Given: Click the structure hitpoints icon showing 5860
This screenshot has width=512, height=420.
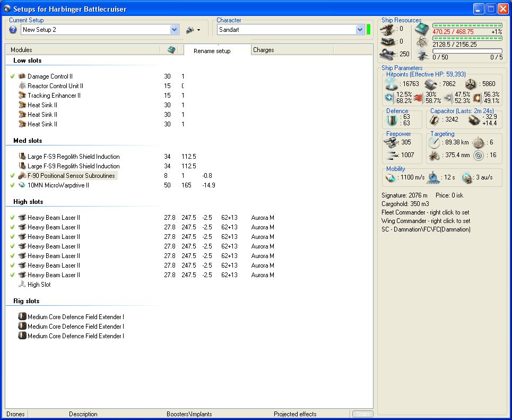Looking at the screenshot, I should [471, 84].
